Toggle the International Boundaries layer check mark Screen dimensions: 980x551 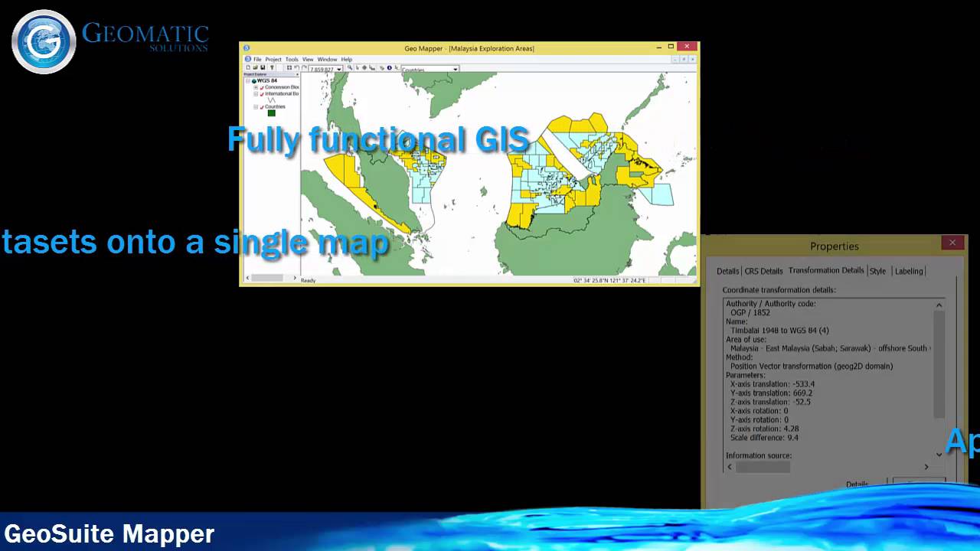pyautogui.click(x=262, y=94)
